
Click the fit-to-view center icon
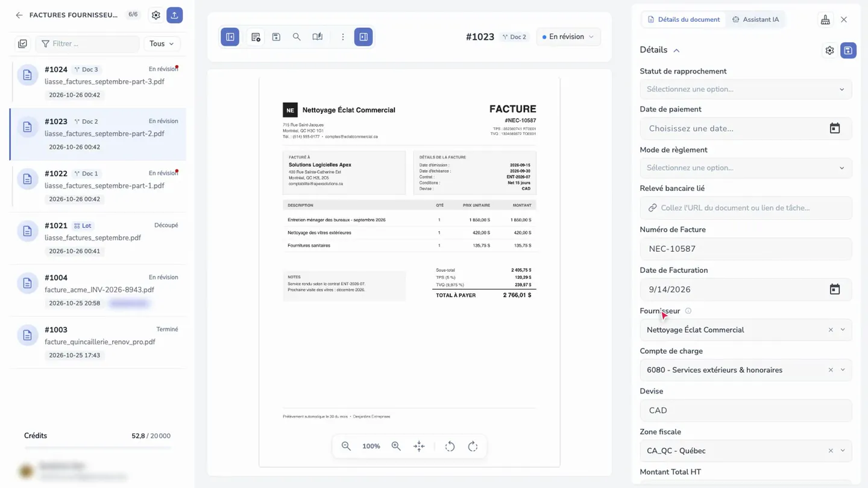[x=419, y=446]
